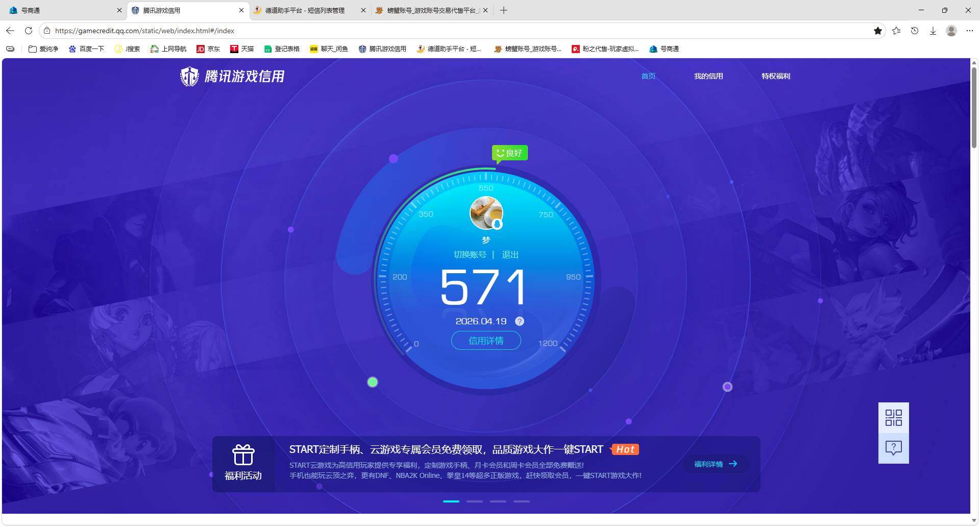This screenshot has width=980, height=527.
Task: Open a new tab with plus button
Action: pos(504,10)
